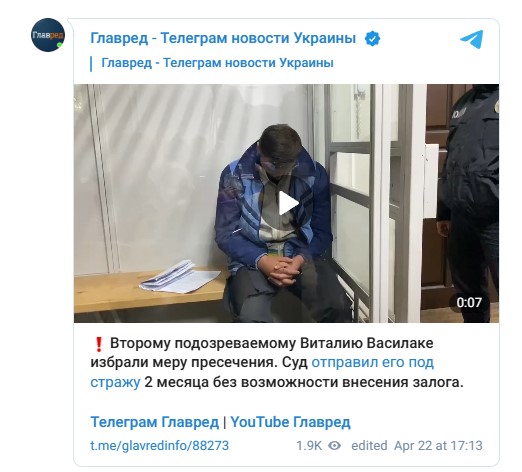Open the forwarded-from Главред channel link

pos(217,63)
